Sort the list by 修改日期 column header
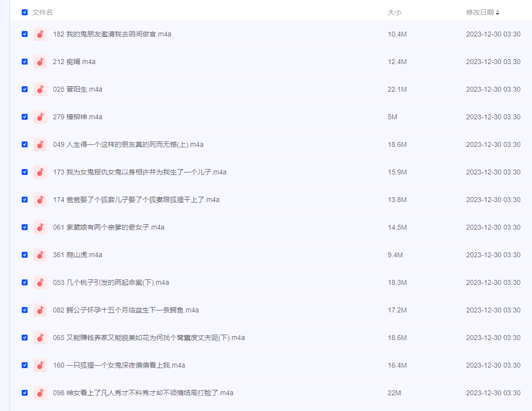This screenshot has height=411, width=532. tap(479, 12)
